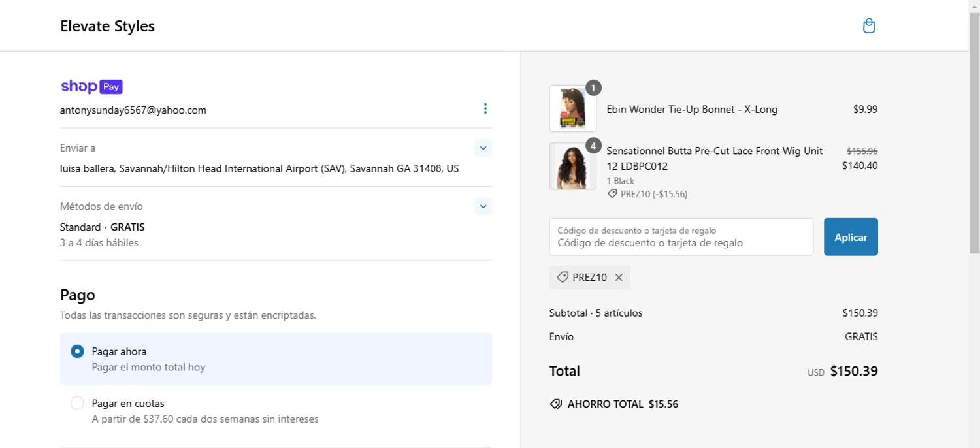The image size is (980, 448).
Task: Click 'Subtotal · 5 artículos' label
Action: click(x=596, y=313)
